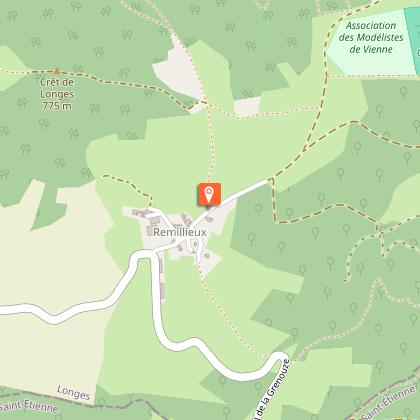
Task: Select the 775 m elevation text
Action: coord(57,106)
